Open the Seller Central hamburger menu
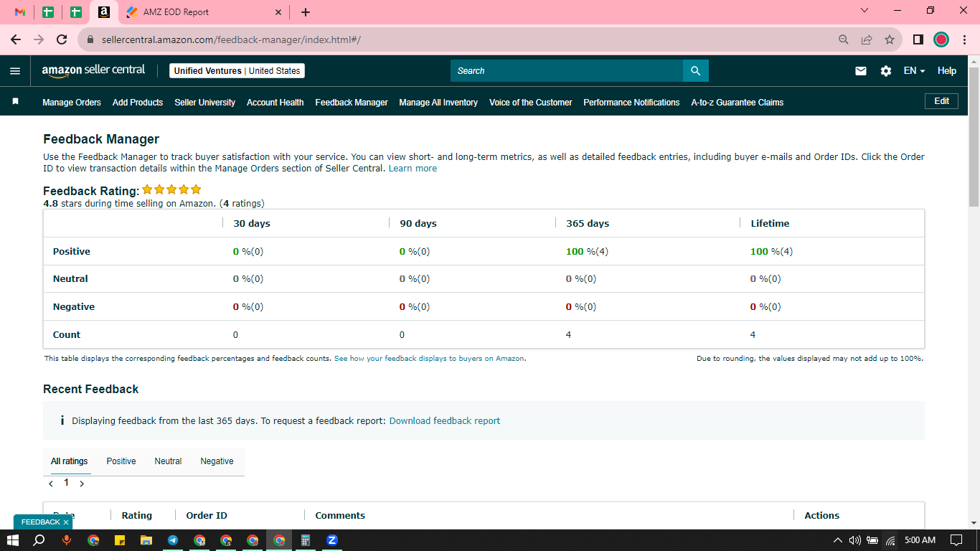The height and width of the screenshot is (551, 980). 15,71
